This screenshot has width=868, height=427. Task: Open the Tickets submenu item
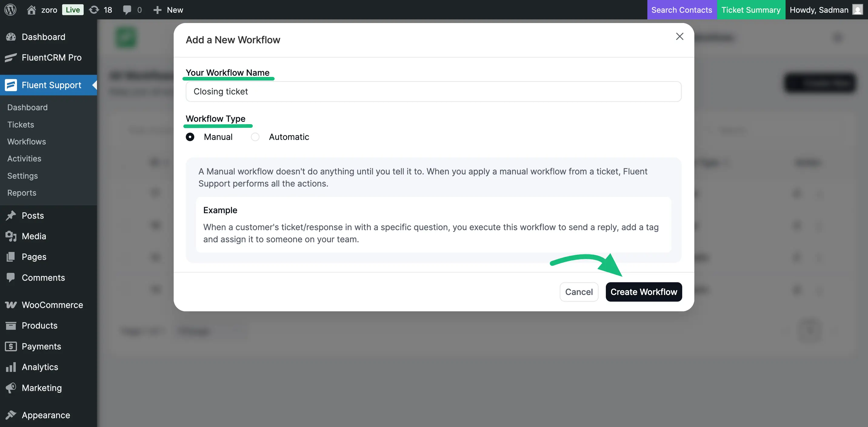pyautogui.click(x=20, y=124)
